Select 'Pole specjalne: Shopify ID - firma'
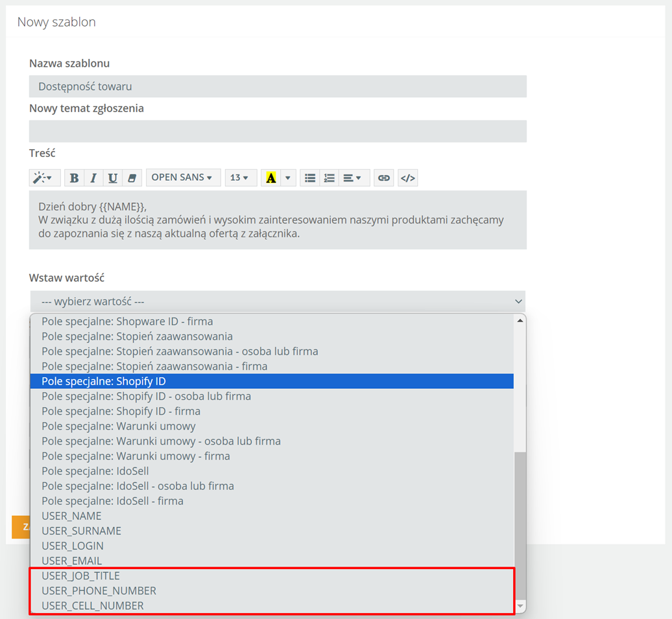Image resolution: width=672 pixels, height=619 pixels. tap(272, 411)
